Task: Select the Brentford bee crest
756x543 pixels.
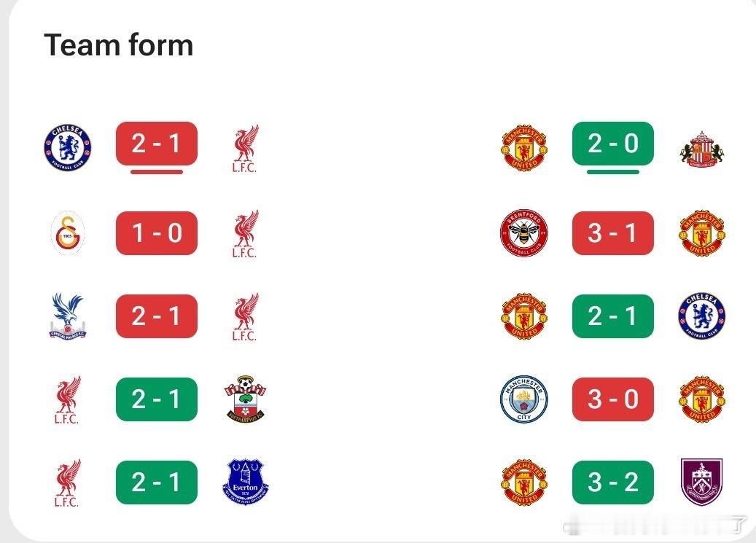Action: click(x=523, y=234)
